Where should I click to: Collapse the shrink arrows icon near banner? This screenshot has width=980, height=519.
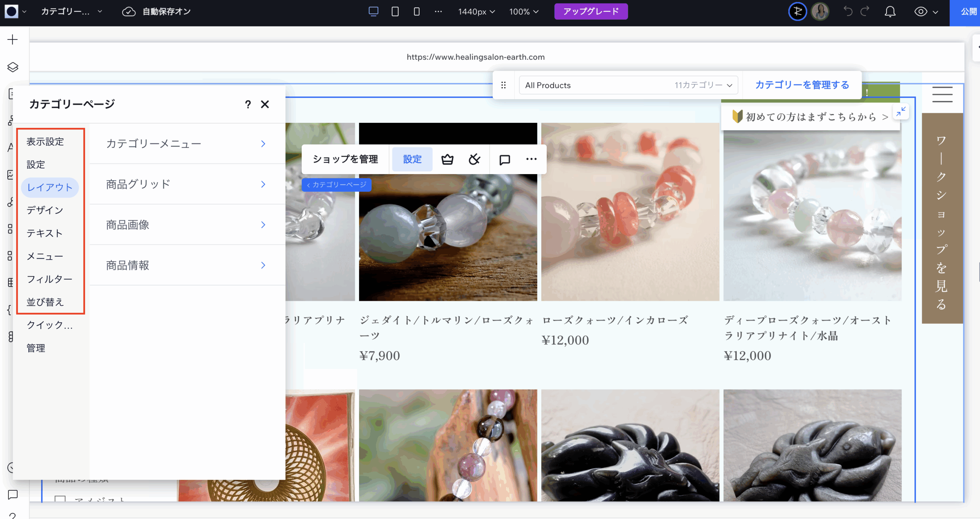[901, 111]
